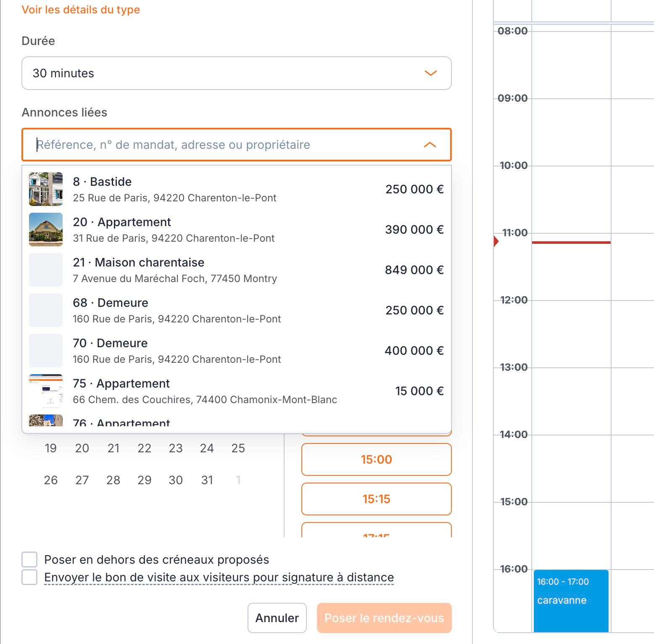Select day 30 in the calendar
The width and height of the screenshot is (654, 644).
(176, 480)
